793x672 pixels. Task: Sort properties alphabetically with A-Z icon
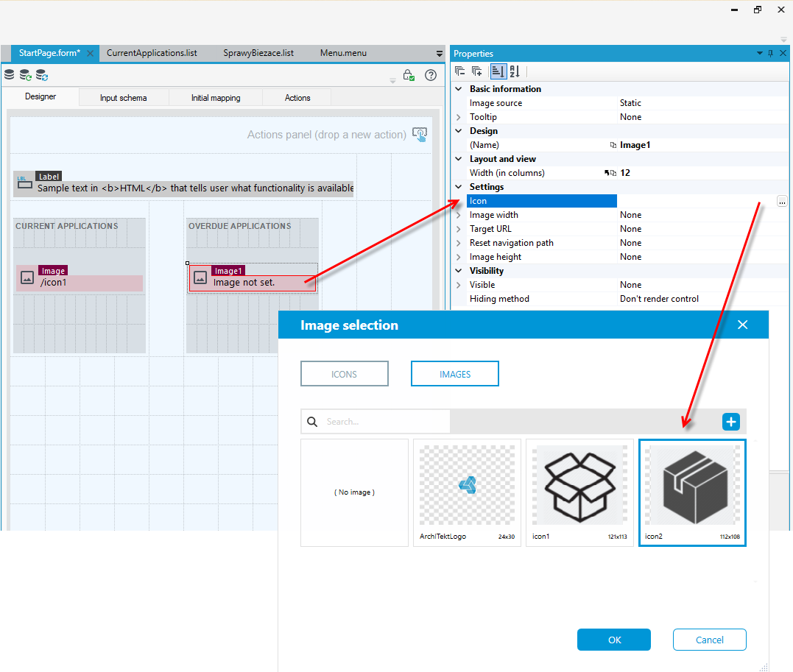pyautogui.click(x=515, y=72)
